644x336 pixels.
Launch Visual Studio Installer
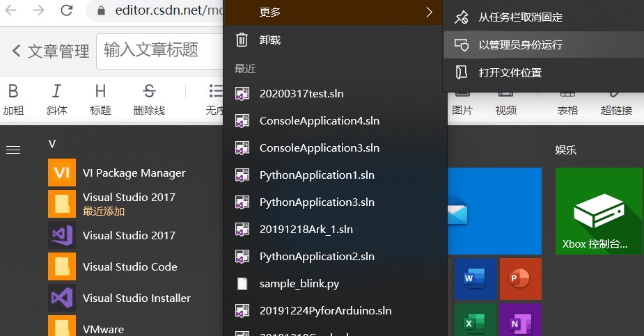click(x=132, y=298)
